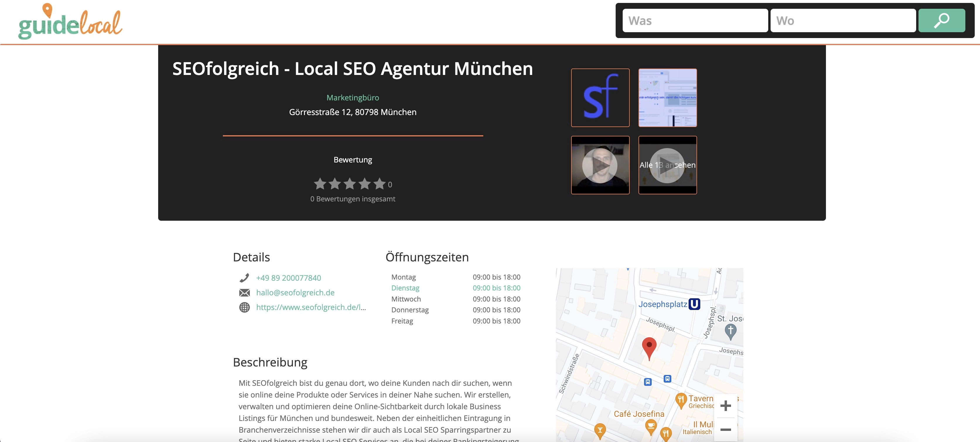This screenshot has width=980, height=442.
Task: Click the St. Josef church marker
Action: click(730, 332)
